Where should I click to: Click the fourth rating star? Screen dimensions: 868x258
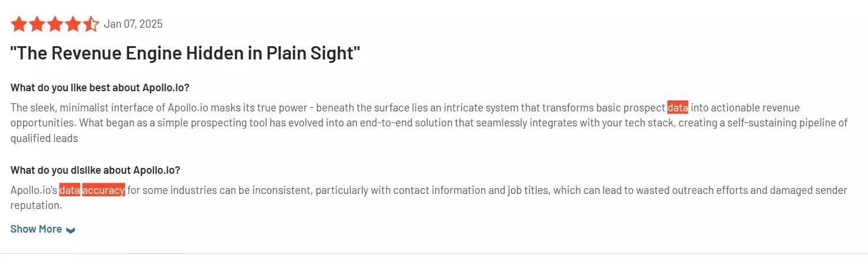(x=73, y=24)
